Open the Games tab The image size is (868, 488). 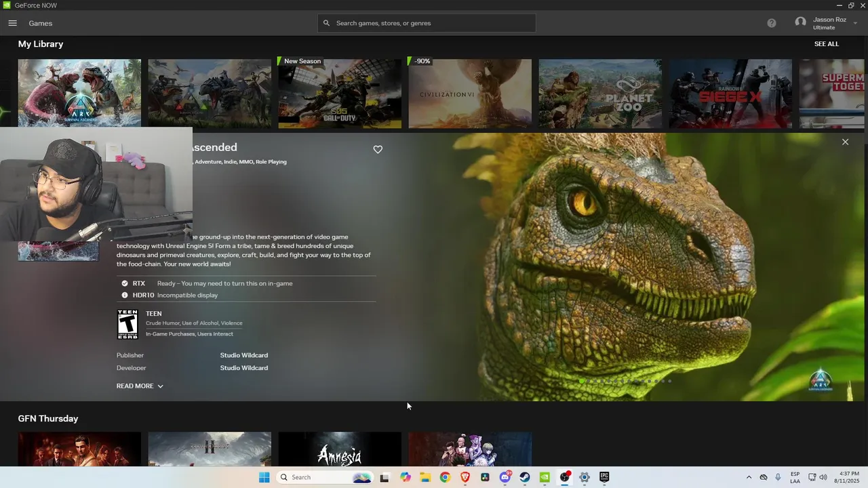pyautogui.click(x=41, y=23)
